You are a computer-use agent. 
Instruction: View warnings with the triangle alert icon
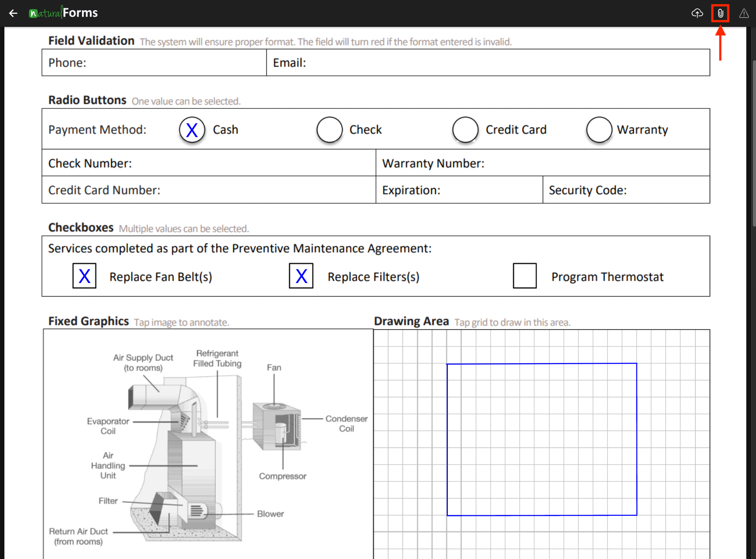point(744,13)
